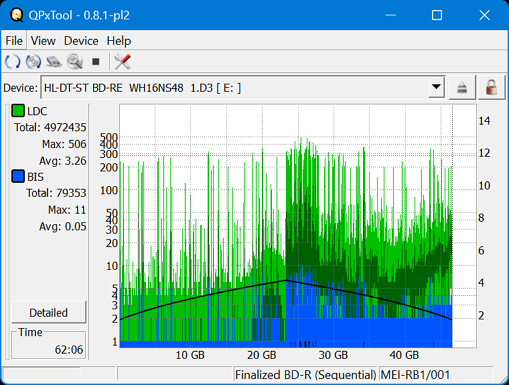Click the Finalized BD-R (Sequential) status entry
Image resolution: width=509 pixels, height=385 pixels.
(x=305, y=375)
